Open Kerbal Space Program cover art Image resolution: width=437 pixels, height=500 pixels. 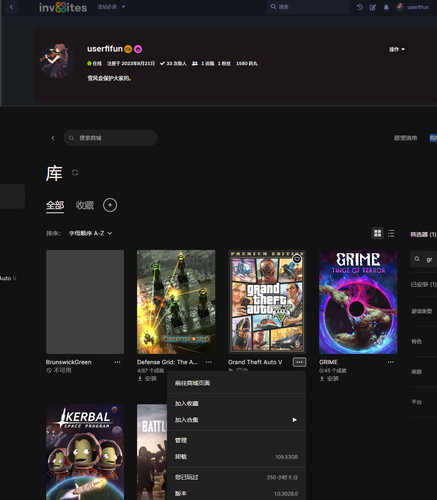[85, 452]
